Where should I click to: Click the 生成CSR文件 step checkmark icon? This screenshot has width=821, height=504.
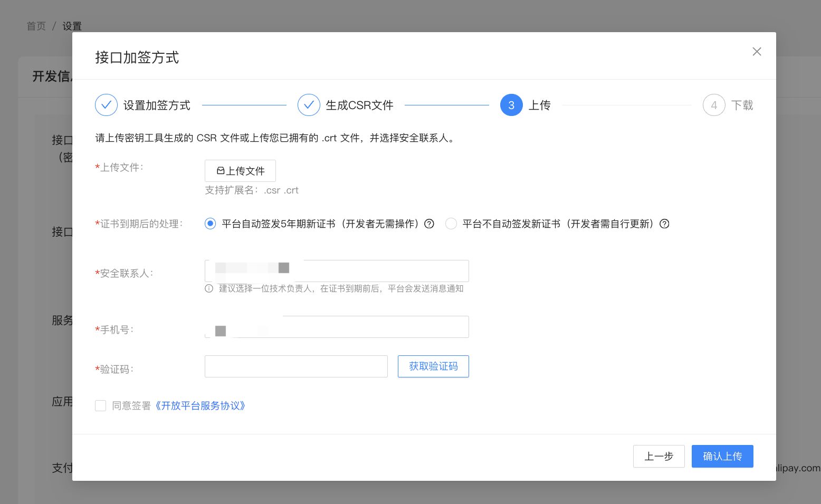(309, 105)
